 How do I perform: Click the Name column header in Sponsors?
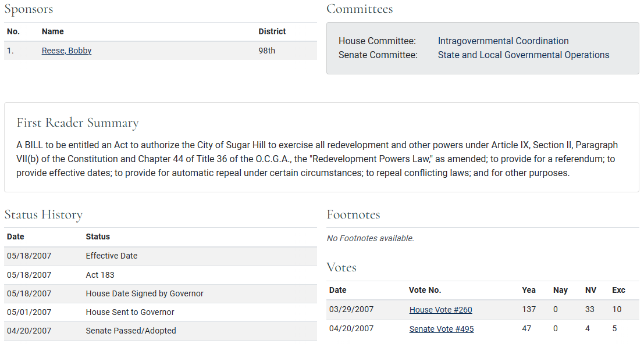(52, 31)
